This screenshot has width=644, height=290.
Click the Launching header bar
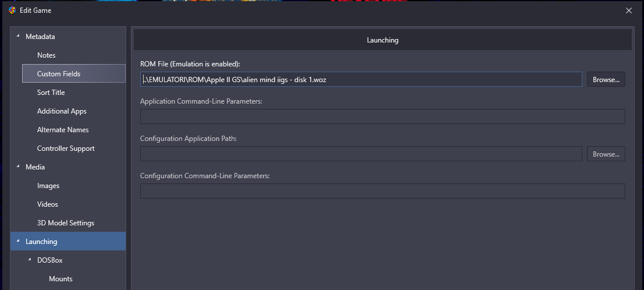382,40
